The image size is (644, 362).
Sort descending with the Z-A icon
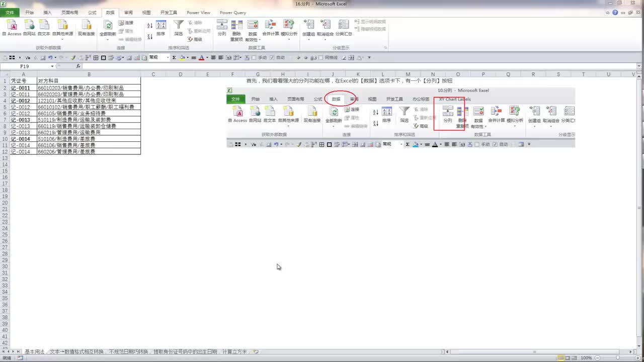149,36
